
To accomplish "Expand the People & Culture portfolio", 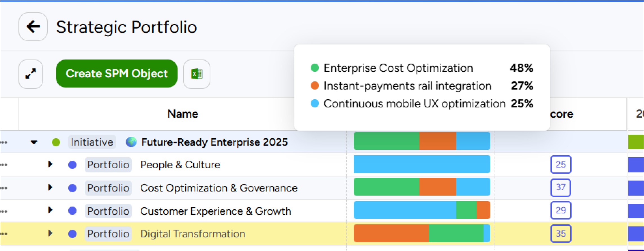I will [50, 164].
